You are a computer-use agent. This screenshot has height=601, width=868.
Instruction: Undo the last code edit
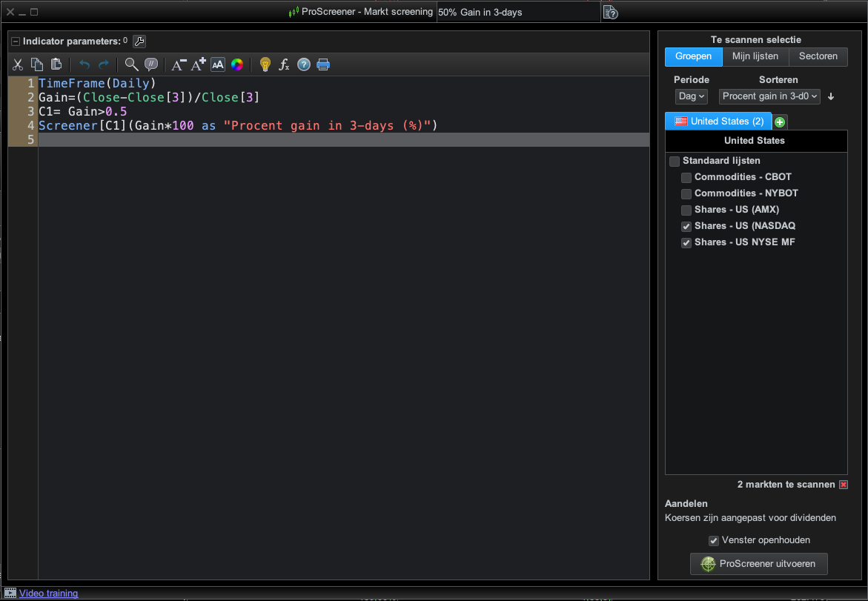pos(84,64)
